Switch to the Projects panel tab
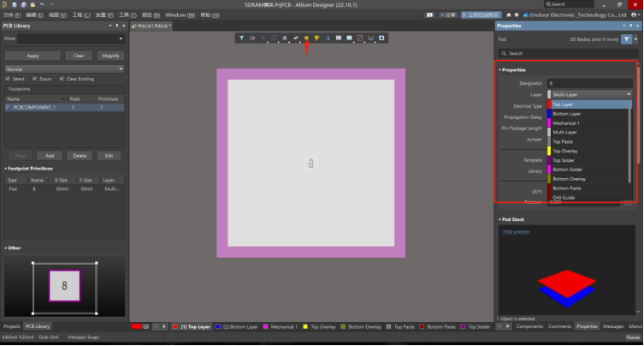Viewport: 644px width, 346px height. [12, 326]
